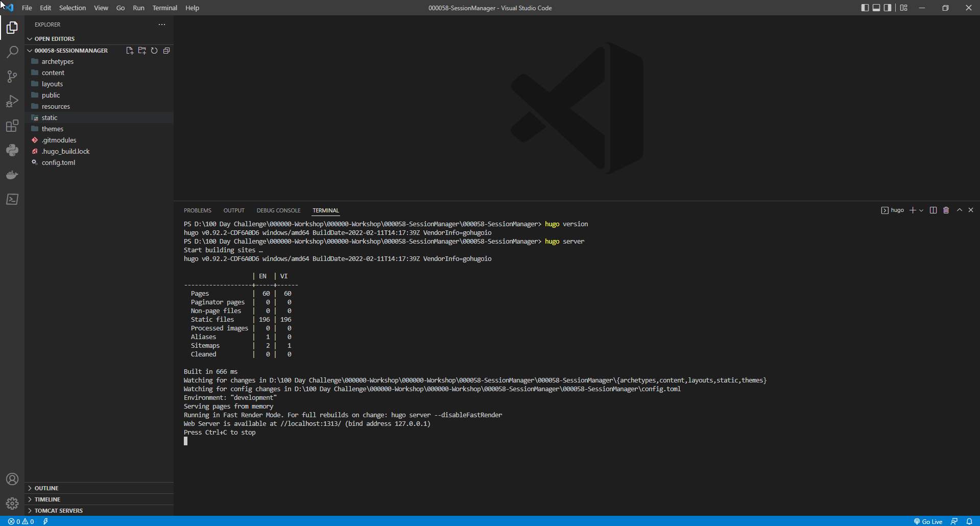Maximize the panel size with up chevron
Image resolution: width=980 pixels, height=526 pixels.
960,210
